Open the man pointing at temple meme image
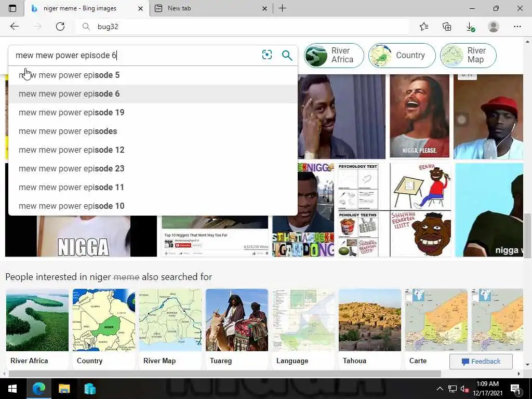532x399 pixels. 342,116
